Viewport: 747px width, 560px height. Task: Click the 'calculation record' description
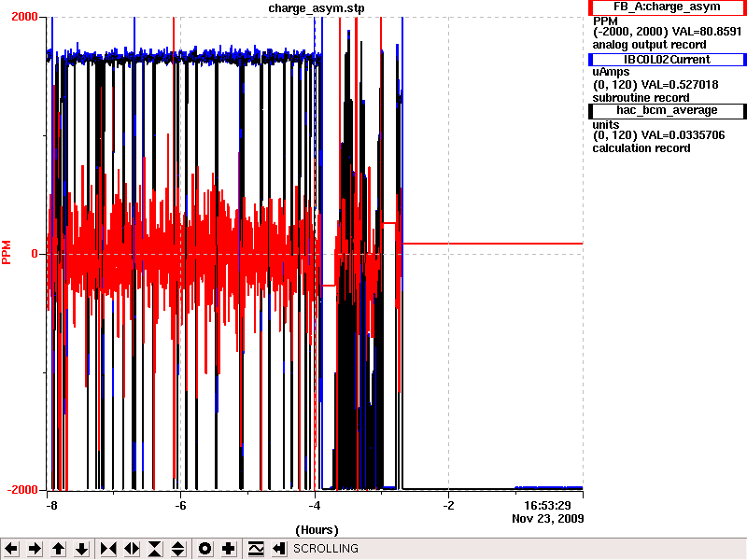point(641,148)
